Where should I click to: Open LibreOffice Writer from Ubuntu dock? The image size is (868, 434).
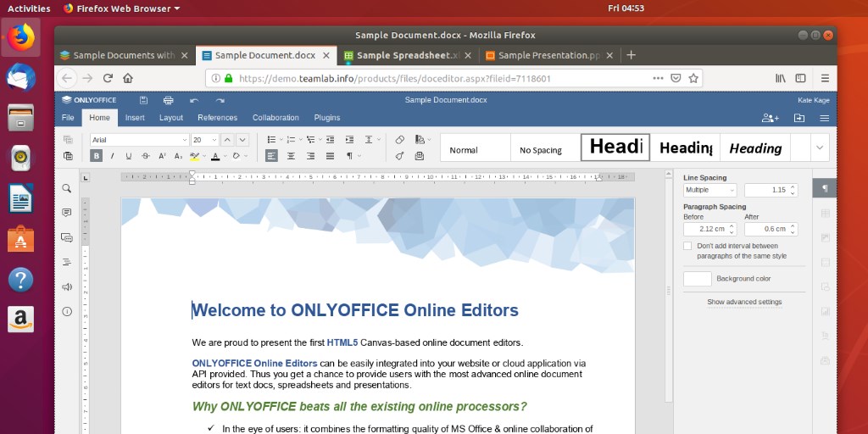click(20, 198)
